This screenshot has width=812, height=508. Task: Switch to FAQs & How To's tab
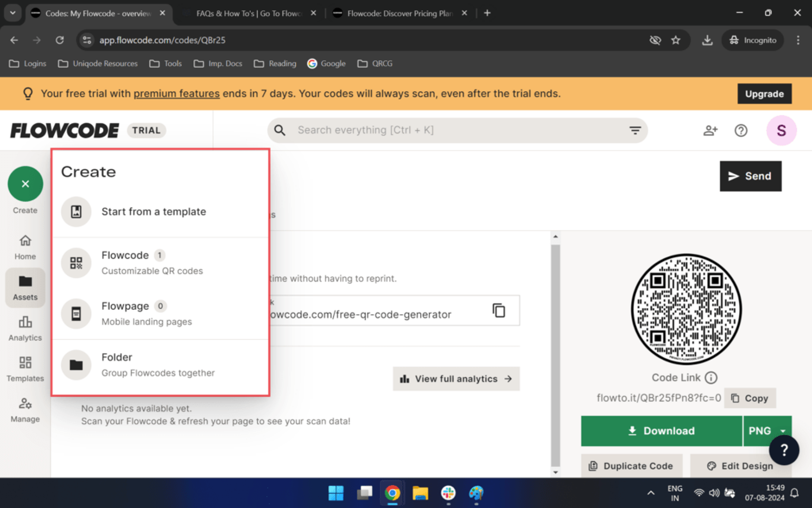click(249, 13)
